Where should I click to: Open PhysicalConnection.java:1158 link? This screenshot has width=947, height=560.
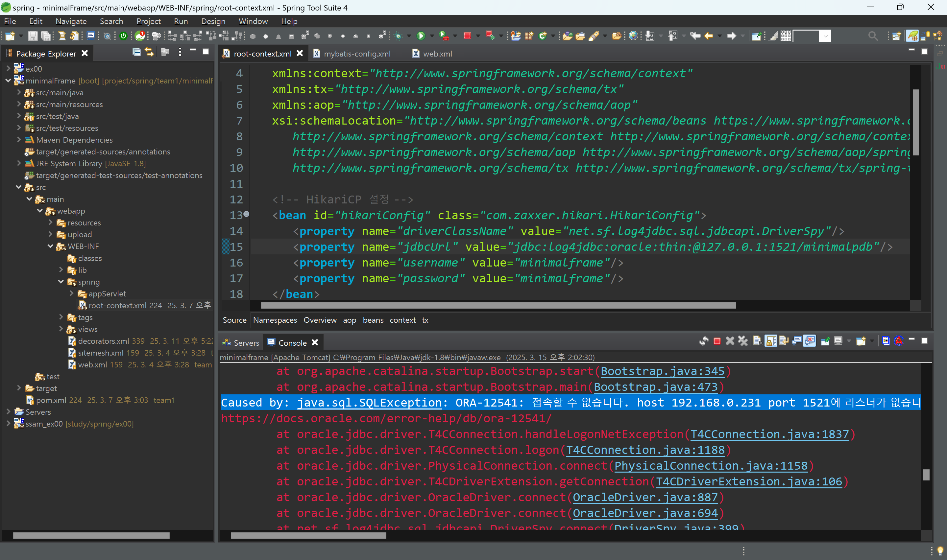(711, 466)
